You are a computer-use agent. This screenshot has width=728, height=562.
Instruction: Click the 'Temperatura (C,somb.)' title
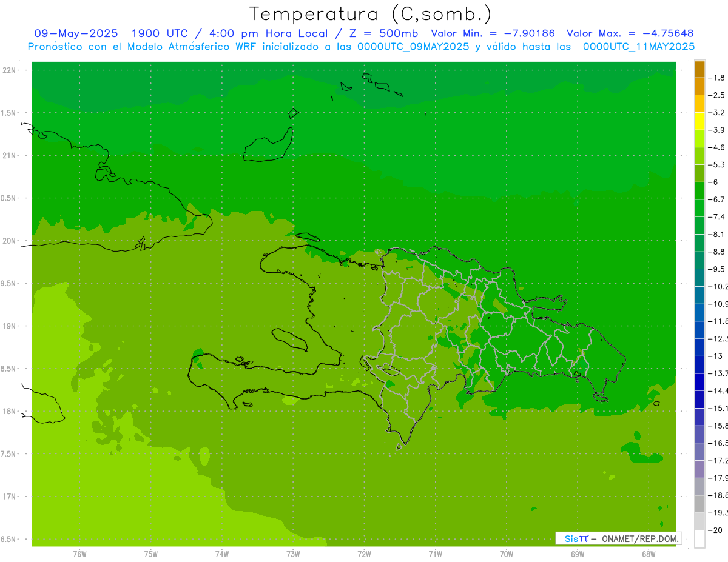[x=371, y=13]
